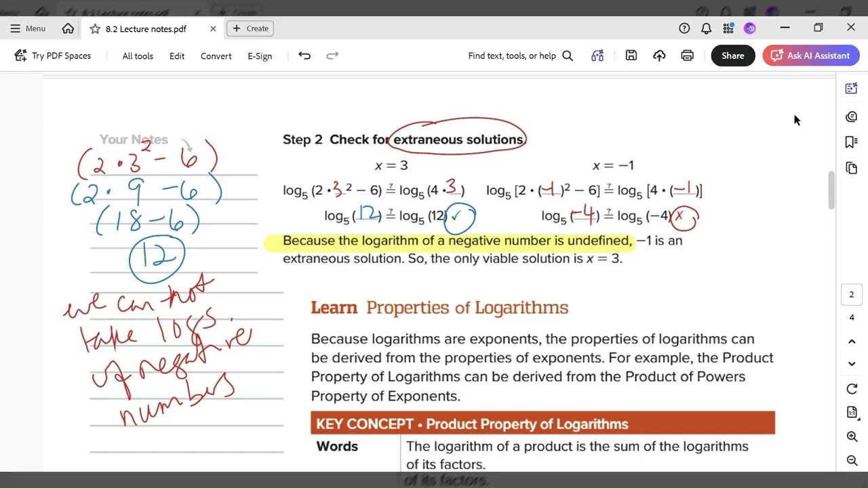Image resolution: width=868 pixels, height=488 pixels.
Task: Open the apps grid launcher
Action: (x=728, y=28)
